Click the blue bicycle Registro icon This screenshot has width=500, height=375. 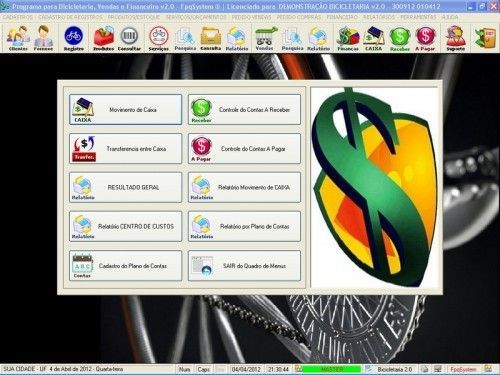(x=74, y=38)
